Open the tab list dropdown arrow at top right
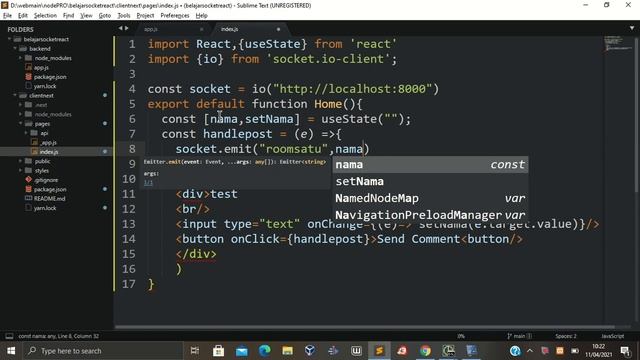640x360 pixels. pyautogui.click(x=632, y=28)
